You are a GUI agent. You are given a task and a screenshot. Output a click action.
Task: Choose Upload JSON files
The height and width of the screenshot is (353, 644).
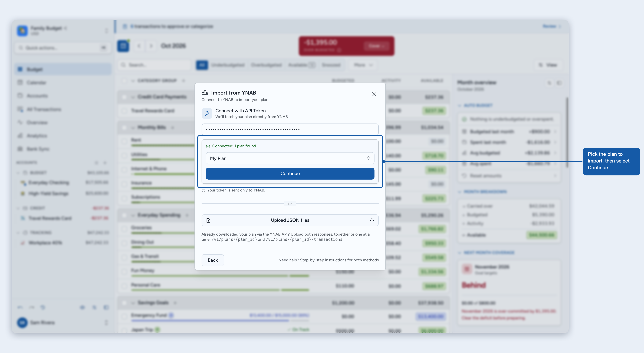[290, 220]
